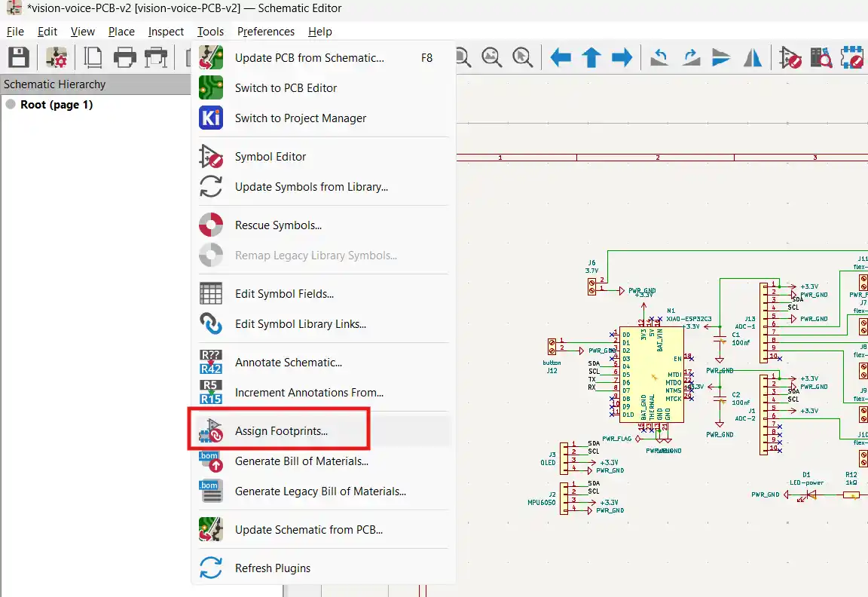This screenshot has height=597, width=868.
Task: Click the Print toolbar icon
Action: point(124,57)
